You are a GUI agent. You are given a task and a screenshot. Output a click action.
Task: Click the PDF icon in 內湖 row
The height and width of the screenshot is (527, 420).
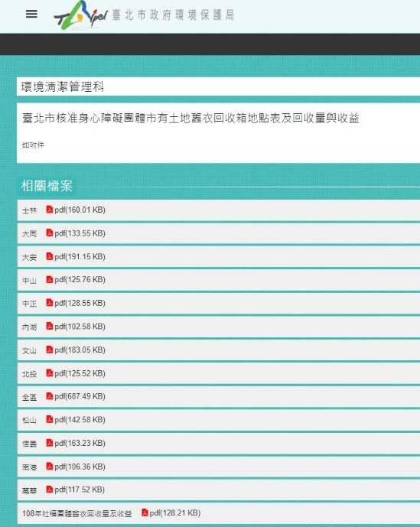(x=50, y=326)
